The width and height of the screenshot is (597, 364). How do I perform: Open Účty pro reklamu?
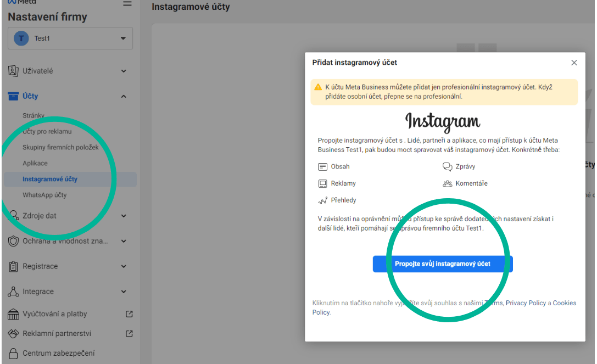click(47, 131)
